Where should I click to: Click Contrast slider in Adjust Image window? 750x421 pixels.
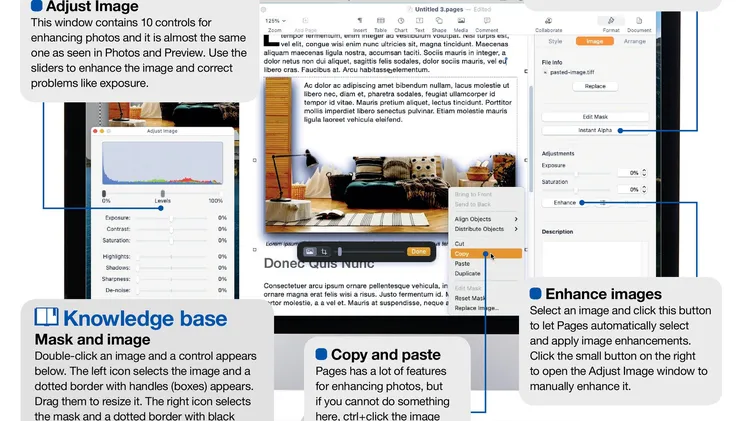pyautogui.click(x=171, y=229)
